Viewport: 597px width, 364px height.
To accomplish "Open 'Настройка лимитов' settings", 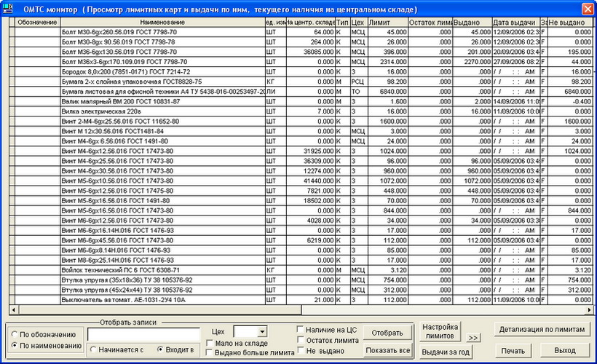I will [x=440, y=332].
